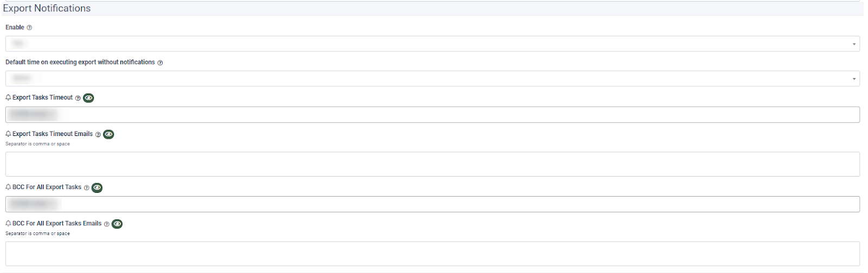
Task: Click the Export Tasks Timeout field
Action: [432, 115]
